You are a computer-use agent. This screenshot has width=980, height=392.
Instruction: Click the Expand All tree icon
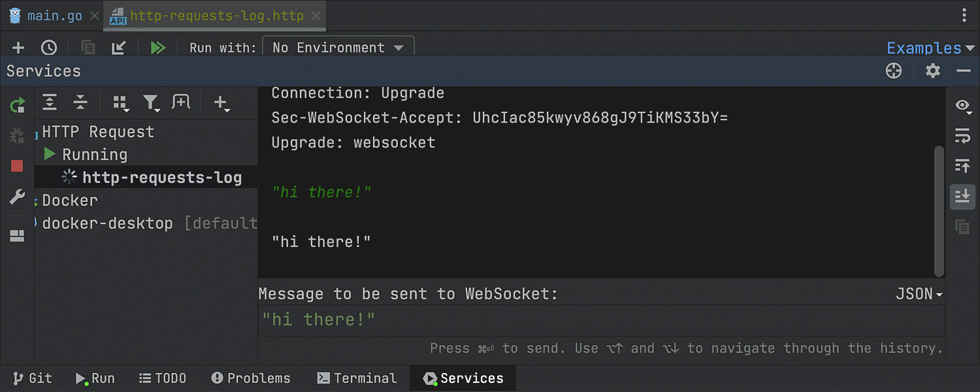50,102
